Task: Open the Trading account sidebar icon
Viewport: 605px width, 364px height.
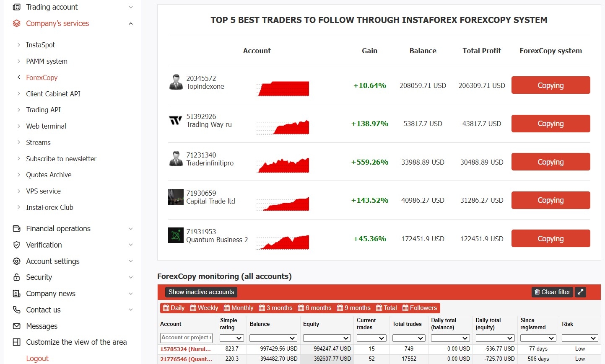Action: click(x=16, y=7)
